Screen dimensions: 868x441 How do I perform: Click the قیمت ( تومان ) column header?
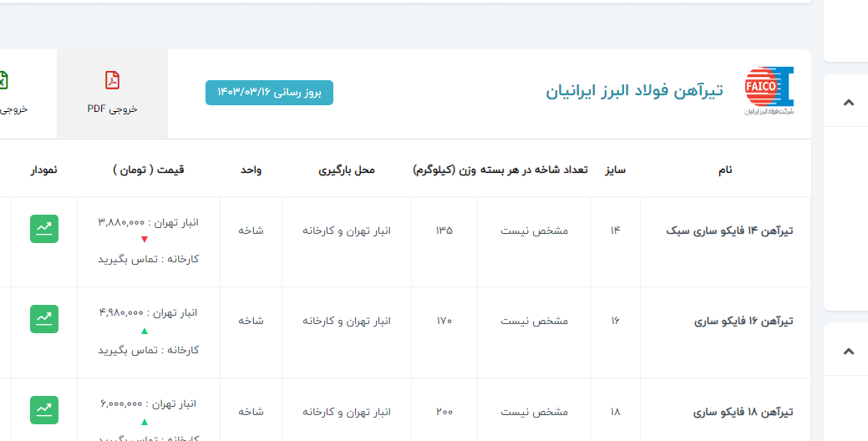(149, 170)
